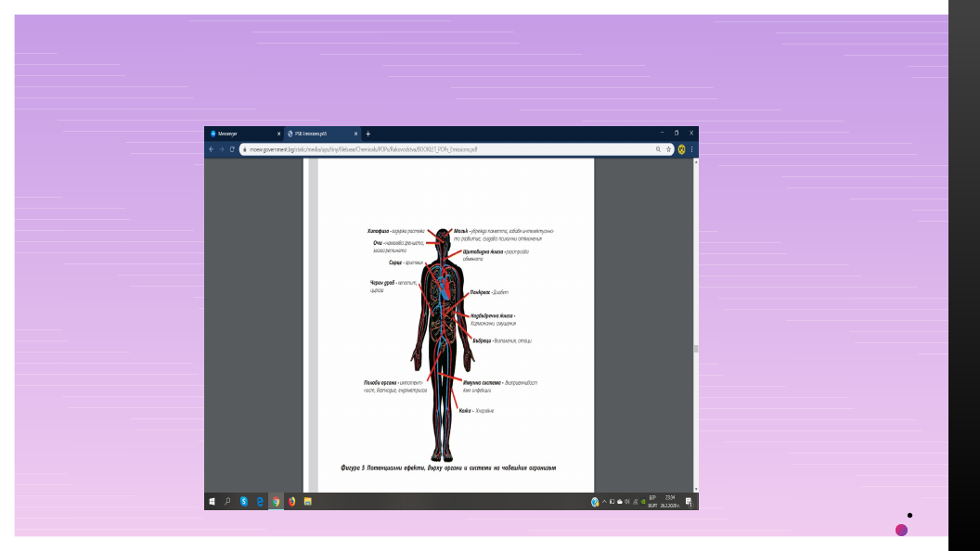
Task: Switch to the Messenger browser tab
Action: point(244,134)
